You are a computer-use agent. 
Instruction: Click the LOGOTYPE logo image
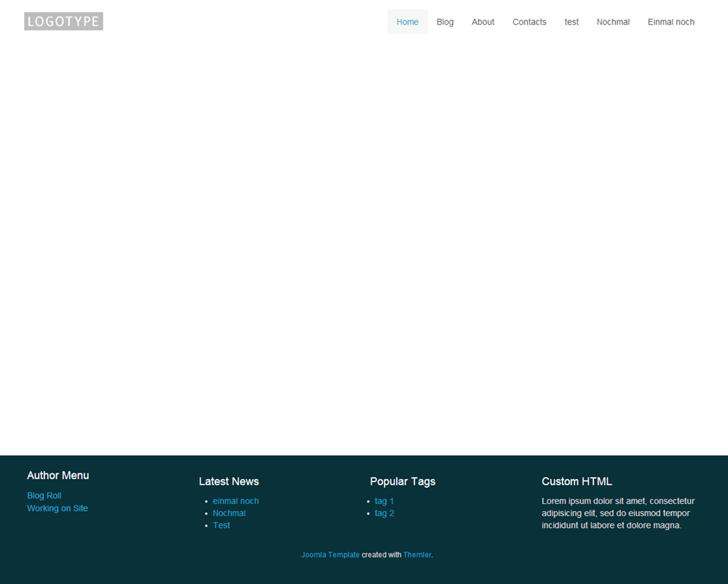tap(63, 21)
